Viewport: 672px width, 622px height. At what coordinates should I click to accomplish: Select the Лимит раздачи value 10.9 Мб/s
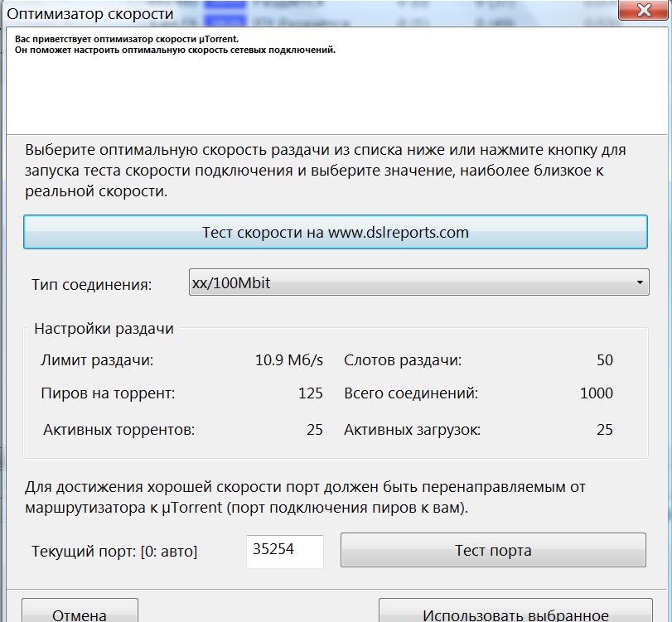288,360
